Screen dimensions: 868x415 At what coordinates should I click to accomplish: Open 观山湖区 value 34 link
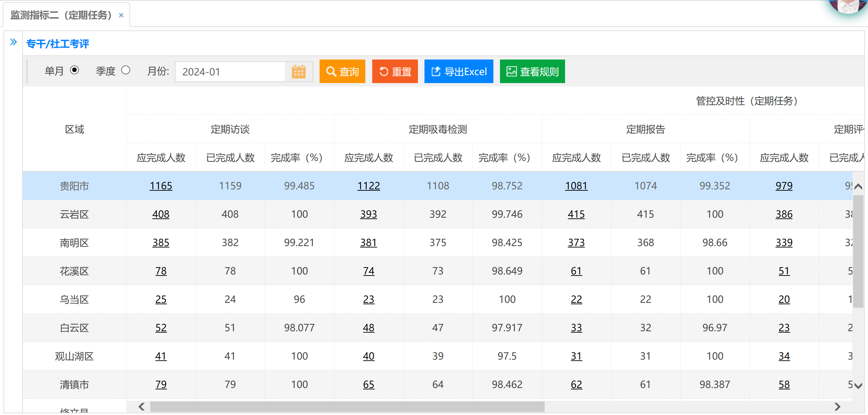(784, 356)
